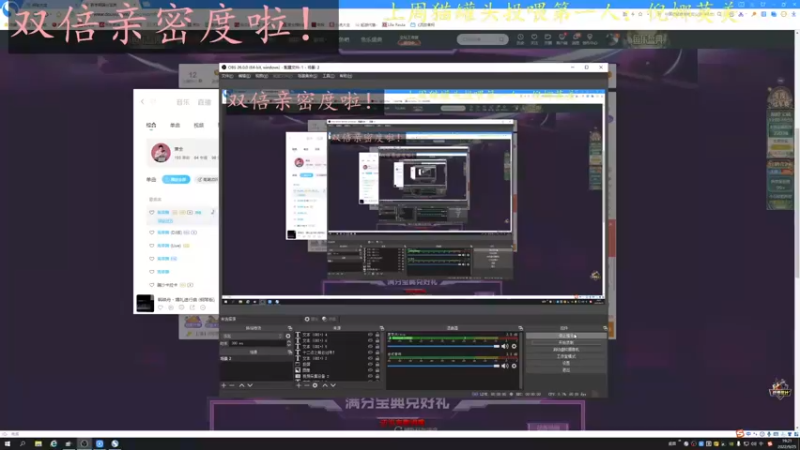Viewport: 800px width, 450px height.
Task: Move selected source up in the list
Action: [x=325, y=385]
